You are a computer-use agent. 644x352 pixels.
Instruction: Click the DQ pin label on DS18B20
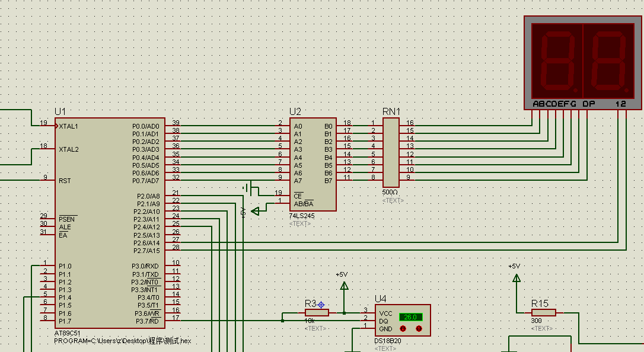(x=384, y=321)
